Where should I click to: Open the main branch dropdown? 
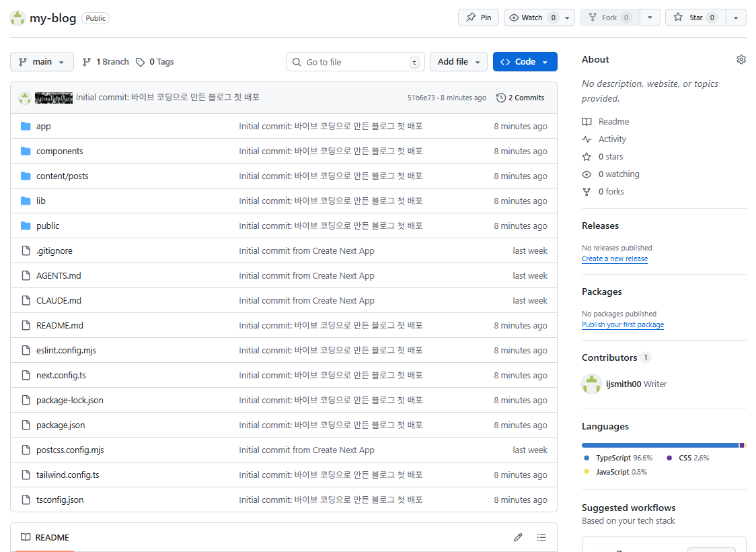pyautogui.click(x=42, y=62)
